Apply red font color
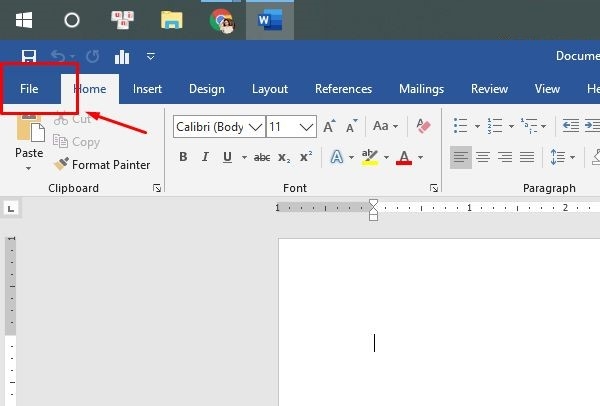The image size is (600, 406). click(404, 157)
